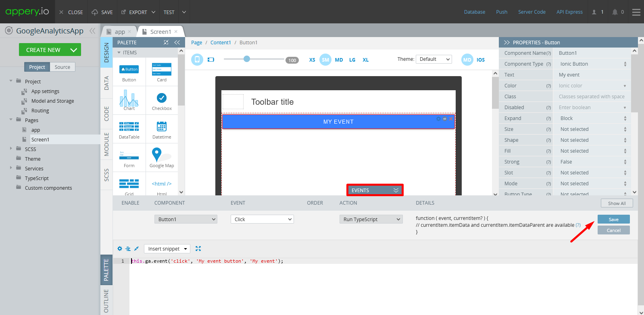Click SAVE in top toolbar
The height and width of the screenshot is (315, 644).
(x=102, y=12)
